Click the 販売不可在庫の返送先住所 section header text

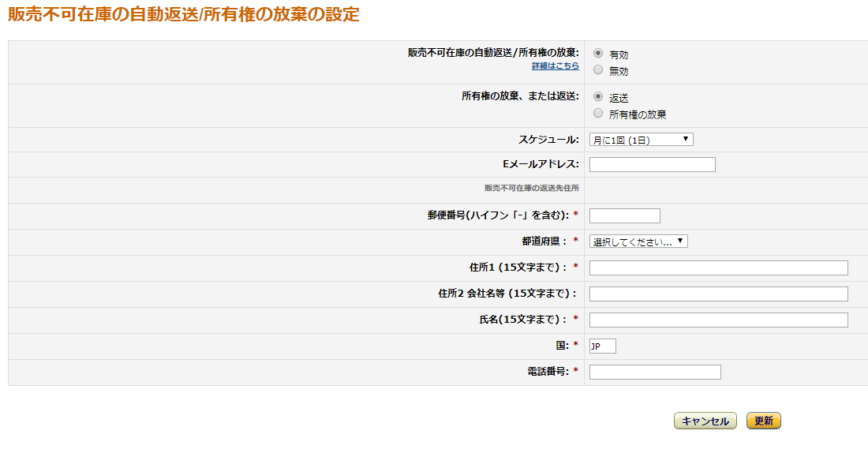(531, 189)
